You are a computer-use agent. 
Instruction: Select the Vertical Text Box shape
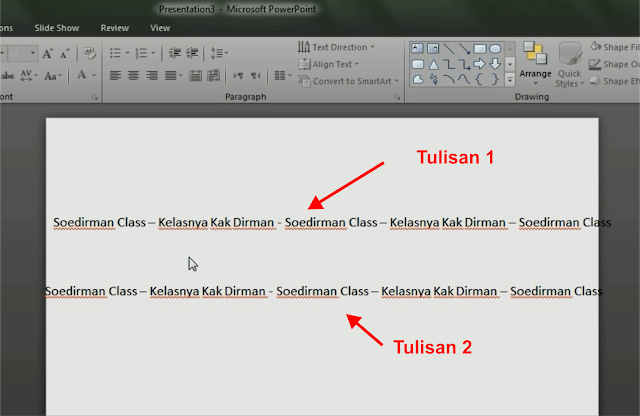433,49
